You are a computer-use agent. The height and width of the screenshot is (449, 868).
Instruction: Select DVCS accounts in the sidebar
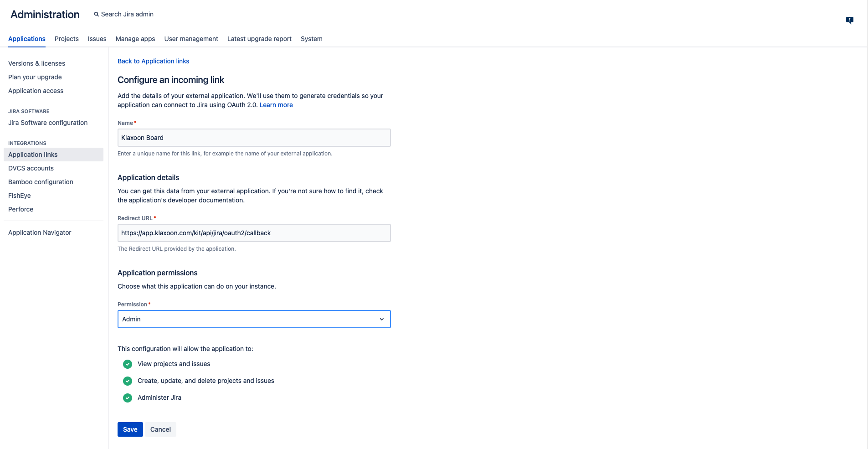point(31,168)
